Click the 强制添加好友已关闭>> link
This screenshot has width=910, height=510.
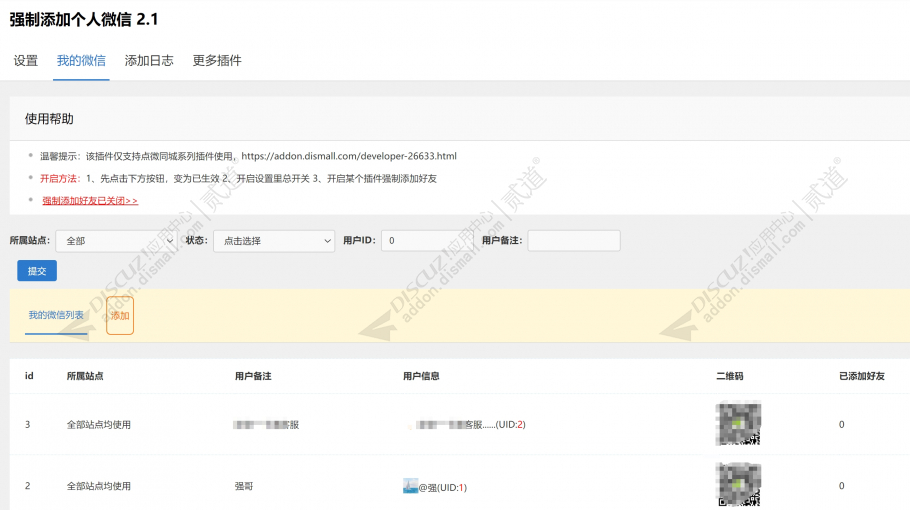pos(90,201)
